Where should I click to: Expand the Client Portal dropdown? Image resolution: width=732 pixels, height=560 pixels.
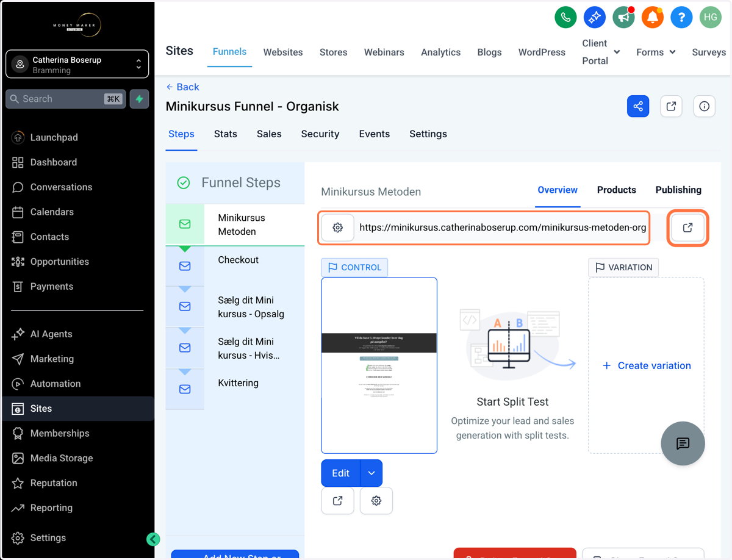tap(600, 52)
